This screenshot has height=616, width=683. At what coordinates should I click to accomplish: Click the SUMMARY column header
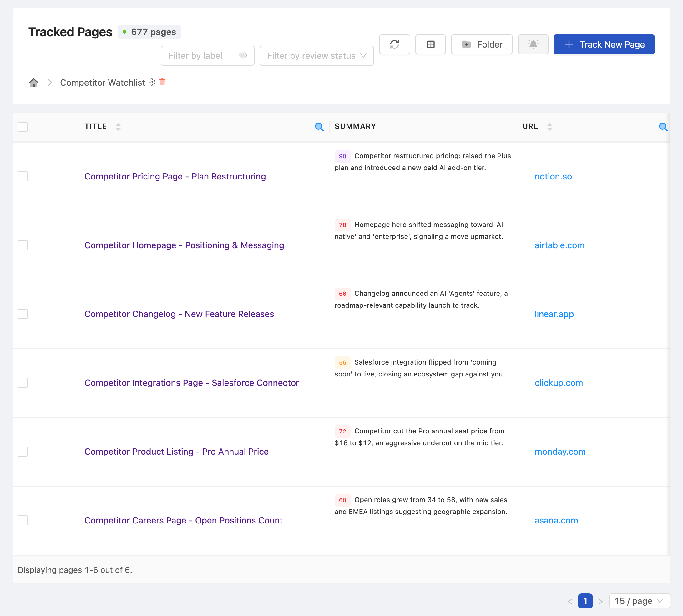(355, 126)
